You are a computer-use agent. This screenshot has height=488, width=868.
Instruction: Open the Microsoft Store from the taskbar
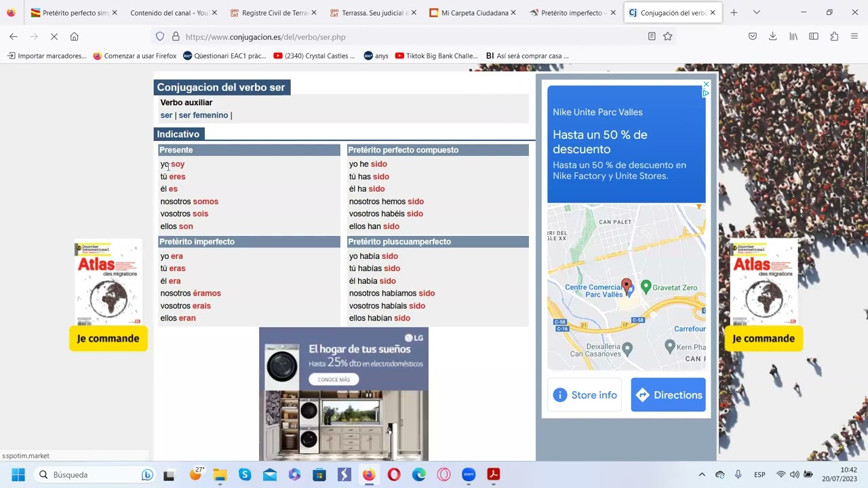coord(319,474)
